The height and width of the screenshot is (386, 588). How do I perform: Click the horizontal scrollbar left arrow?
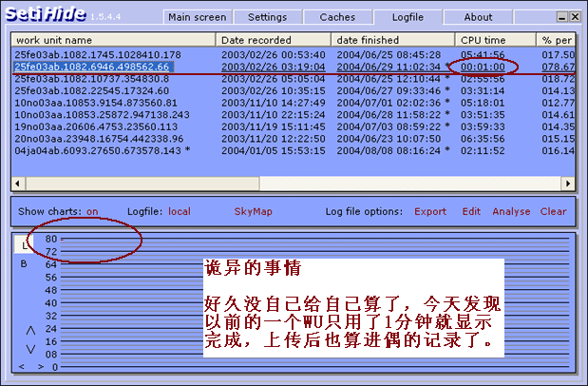pyautogui.click(x=18, y=183)
